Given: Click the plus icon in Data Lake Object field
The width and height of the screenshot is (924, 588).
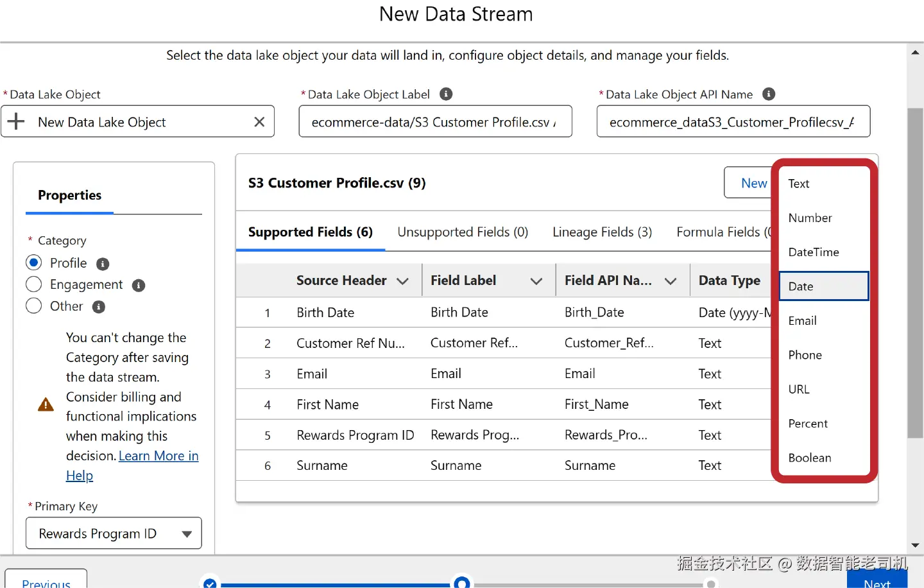Looking at the screenshot, I should pos(16,121).
